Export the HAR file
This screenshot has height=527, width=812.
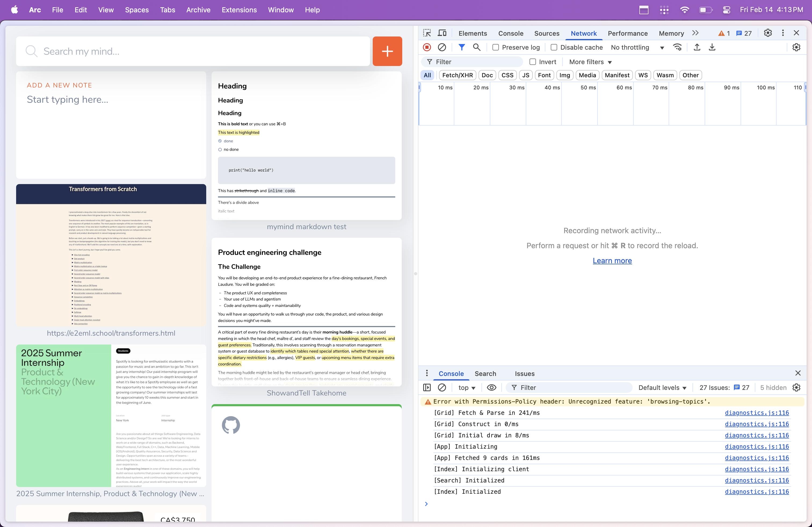pos(712,47)
